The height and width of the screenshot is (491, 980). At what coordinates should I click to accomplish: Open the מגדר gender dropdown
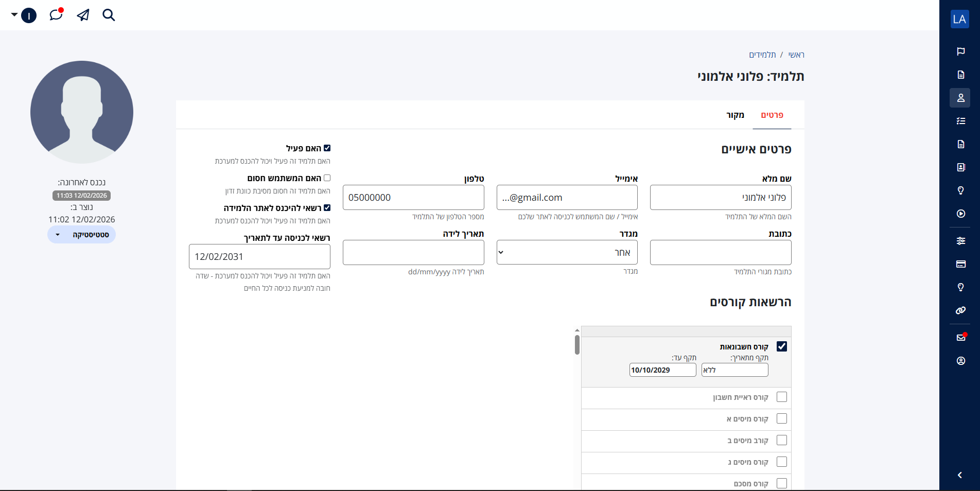coord(567,252)
